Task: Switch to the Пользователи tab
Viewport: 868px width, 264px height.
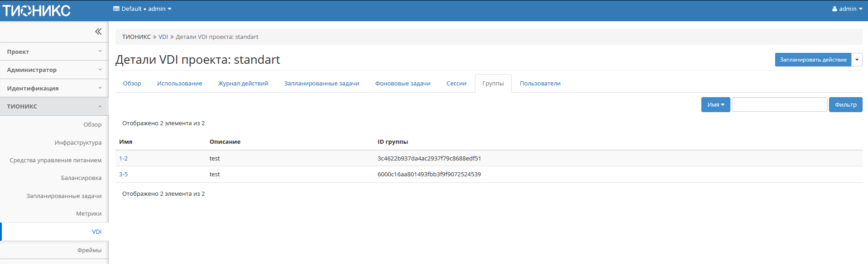Action: (540, 84)
